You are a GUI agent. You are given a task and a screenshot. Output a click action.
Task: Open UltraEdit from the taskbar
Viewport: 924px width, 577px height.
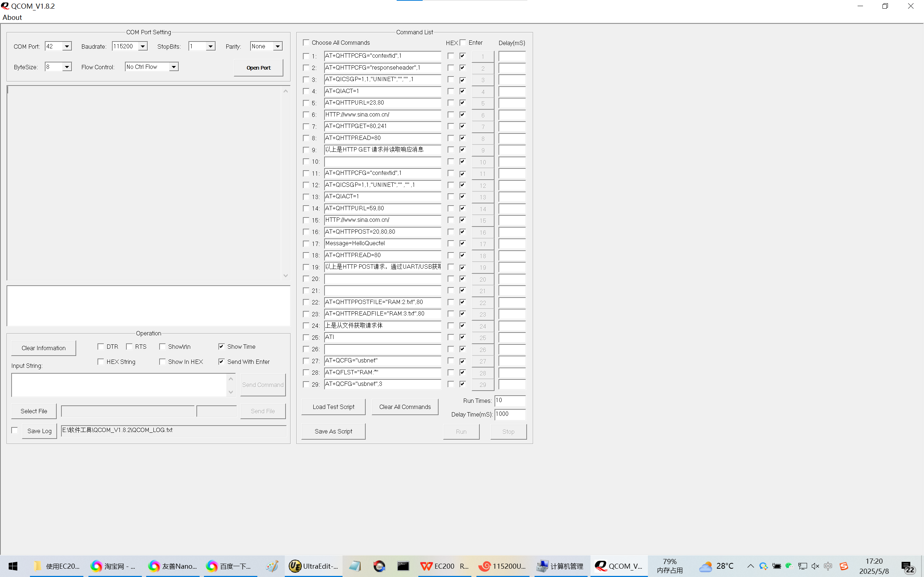click(313, 566)
